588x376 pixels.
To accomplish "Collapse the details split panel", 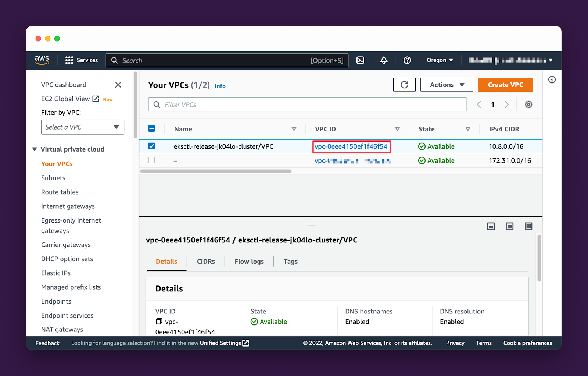I will (x=491, y=226).
